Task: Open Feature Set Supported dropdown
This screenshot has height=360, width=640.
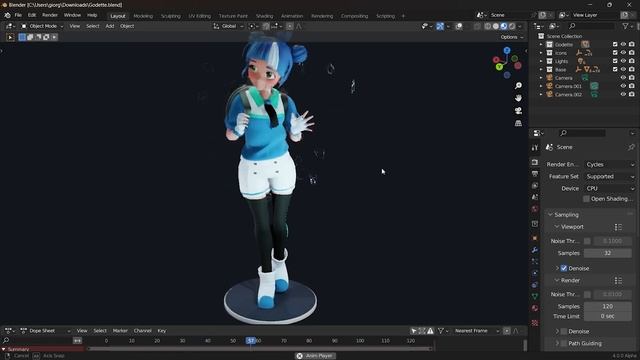Action: tap(610, 176)
